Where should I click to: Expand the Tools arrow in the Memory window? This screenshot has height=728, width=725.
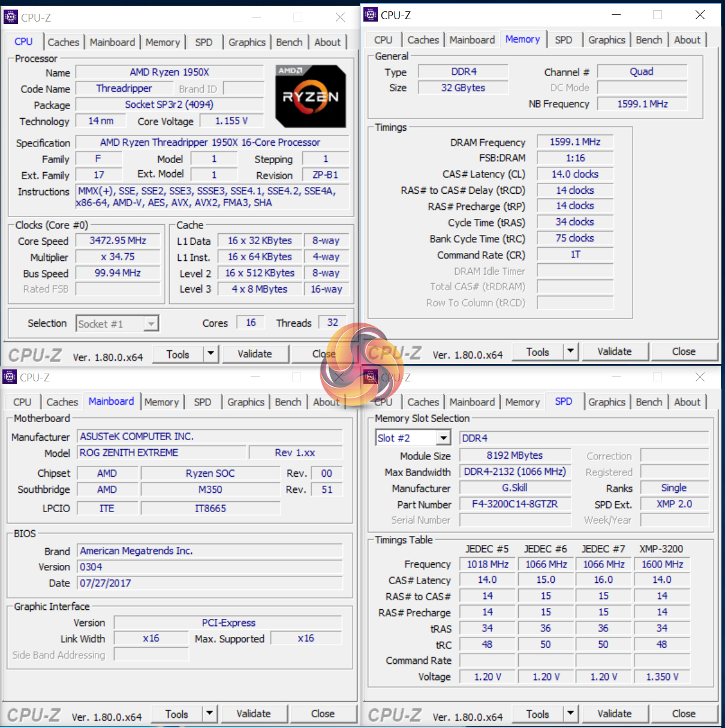pyautogui.click(x=570, y=351)
